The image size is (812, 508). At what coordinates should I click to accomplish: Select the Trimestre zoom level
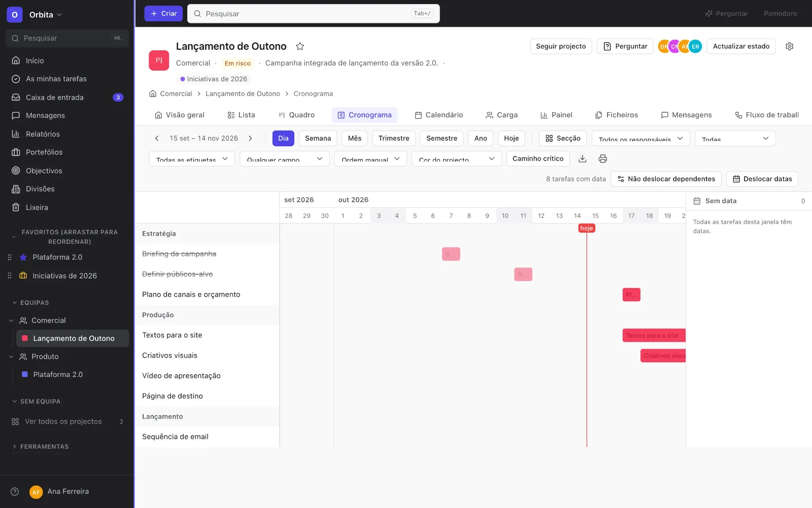(x=394, y=138)
